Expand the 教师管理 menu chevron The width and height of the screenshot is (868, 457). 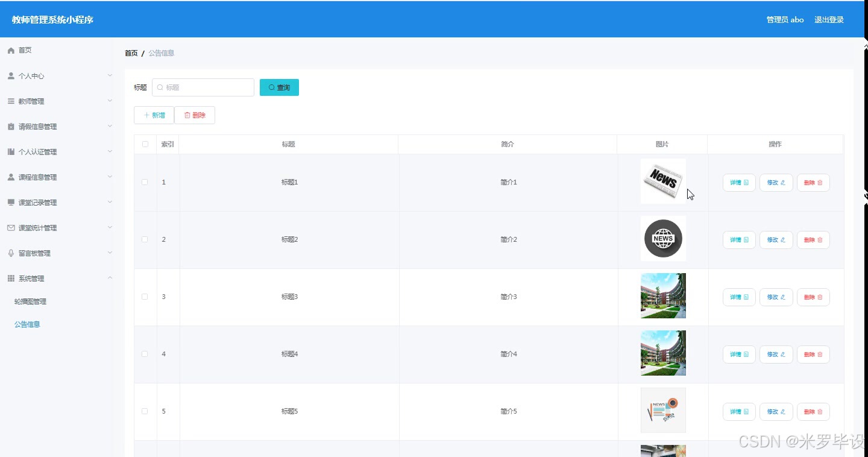coord(110,101)
